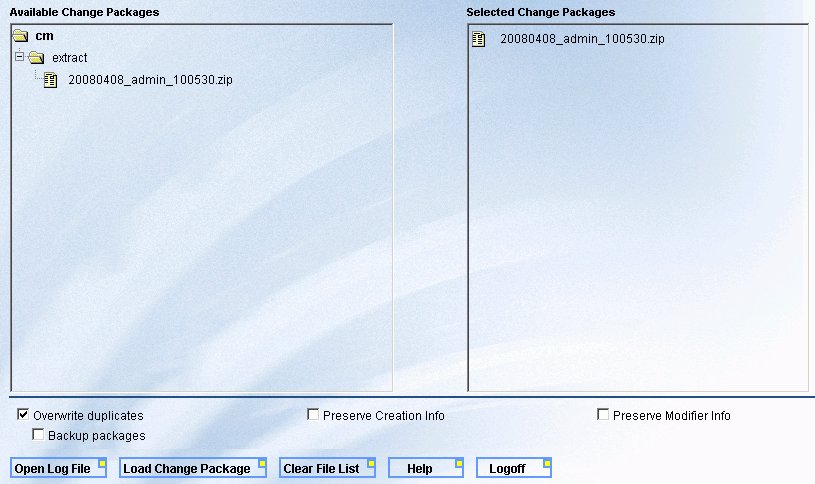Image resolution: width=815 pixels, height=484 pixels.
Task: Click the Load Change Package button
Action: 193,468
